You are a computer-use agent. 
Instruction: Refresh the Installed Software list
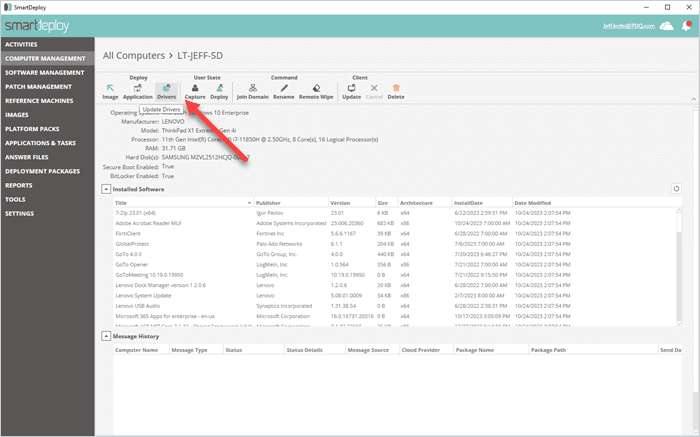click(x=676, y=189)
